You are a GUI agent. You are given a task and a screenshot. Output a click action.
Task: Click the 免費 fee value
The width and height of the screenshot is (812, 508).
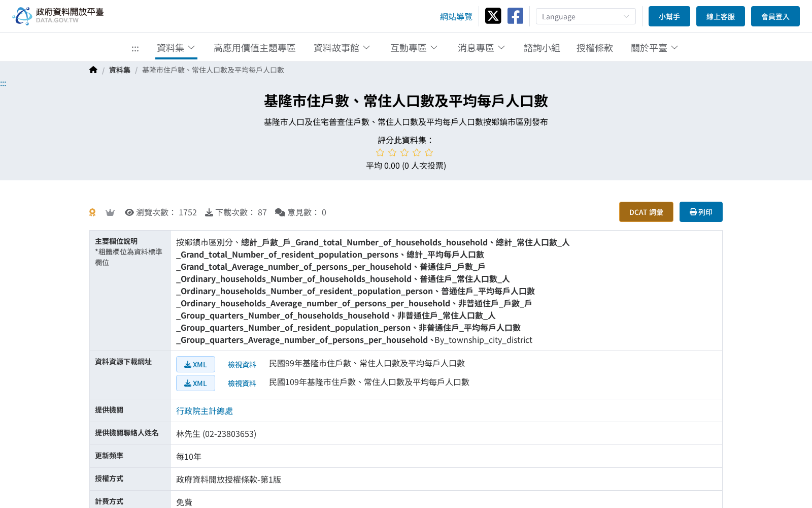[x=184, y=502]
